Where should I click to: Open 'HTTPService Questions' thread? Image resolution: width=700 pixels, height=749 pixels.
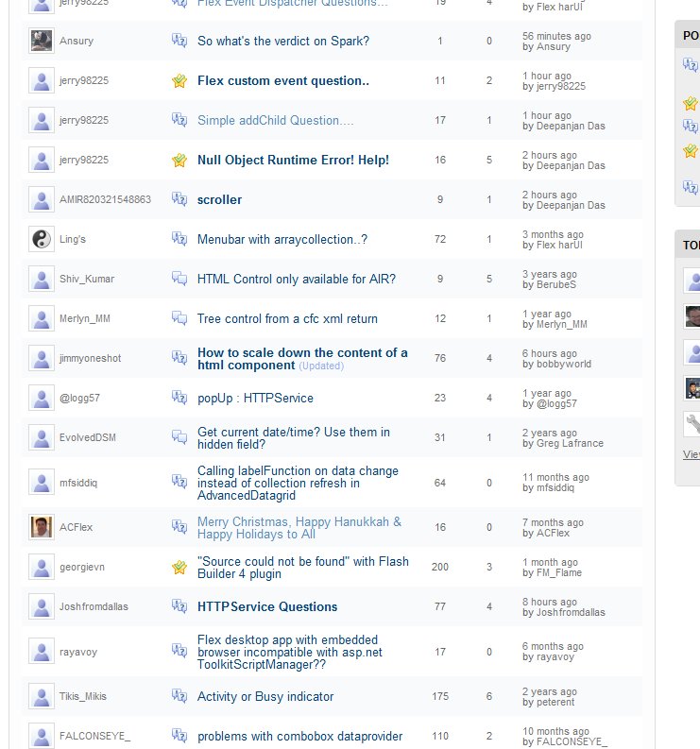267,606
